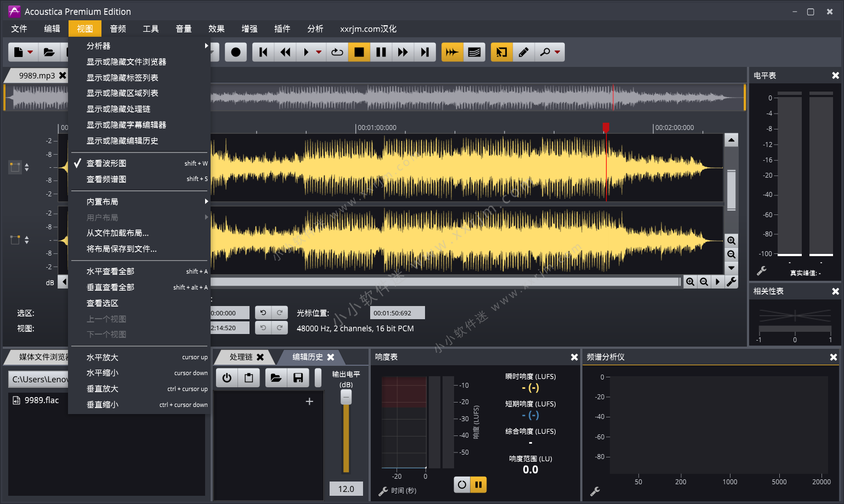Click the 输出电平 output level slider handle

[346, 397]
